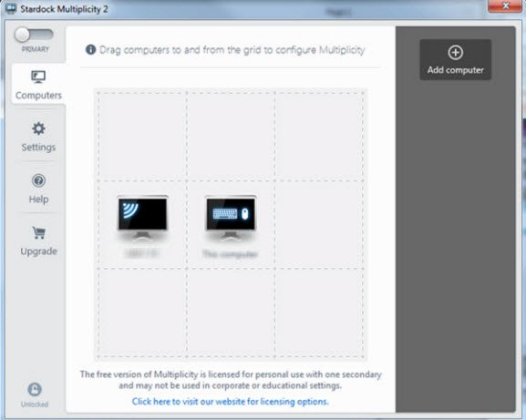The width and height of the screenshot is (526, 420).
Task: Click the Stardock Multiplicity title bar app icon
Action: (11, 9)
